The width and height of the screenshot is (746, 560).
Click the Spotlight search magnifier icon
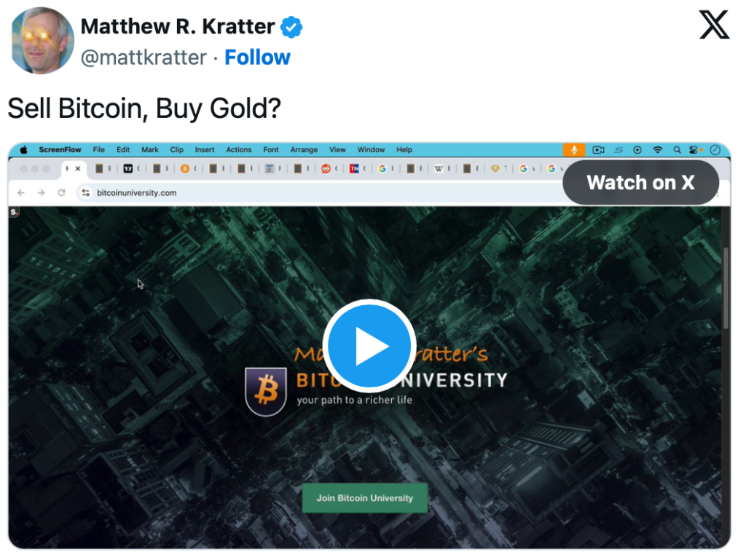pos(677,150)
